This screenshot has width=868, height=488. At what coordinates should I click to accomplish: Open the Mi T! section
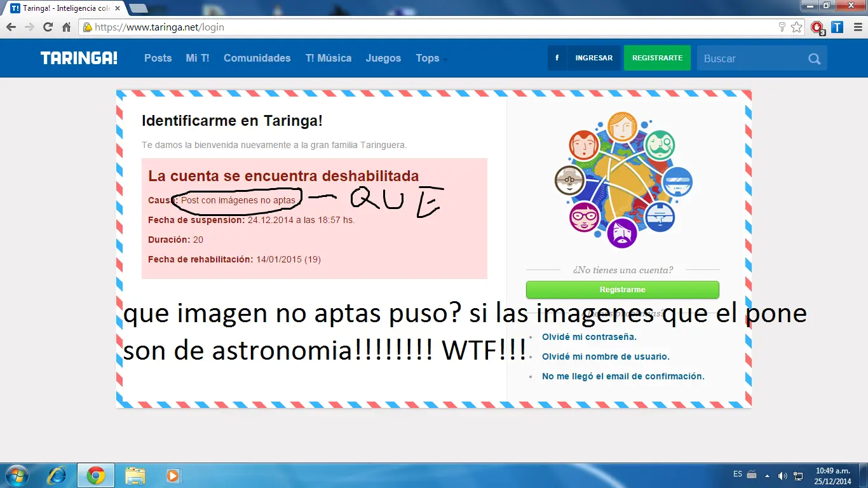pos(198,58)
